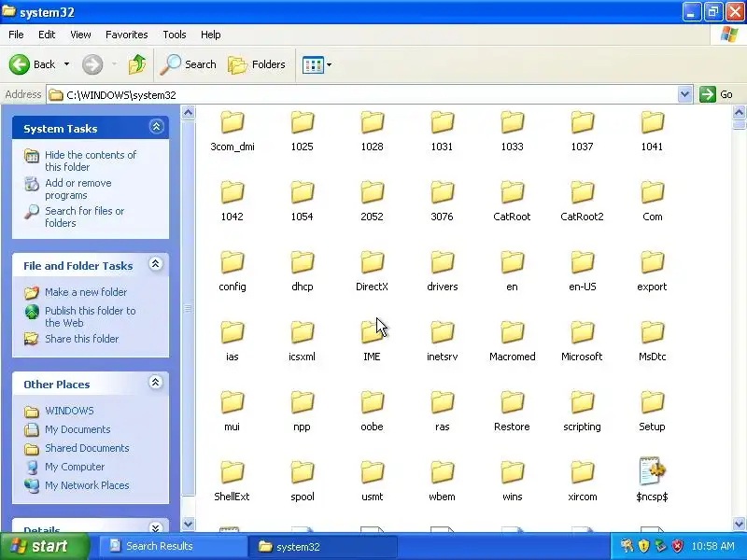Click Add or remove programs link

click(x=78, y=189)
